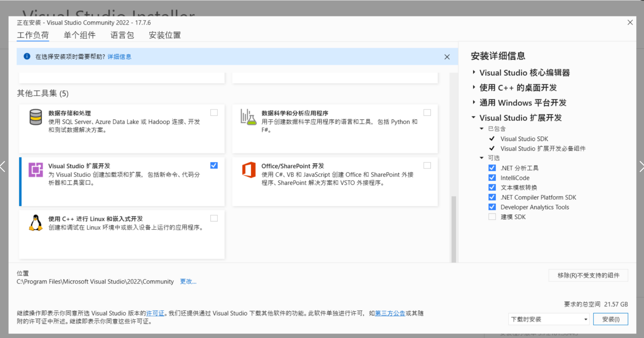Uncheck .NET Compiler Platform SDK component

(492, 197)
